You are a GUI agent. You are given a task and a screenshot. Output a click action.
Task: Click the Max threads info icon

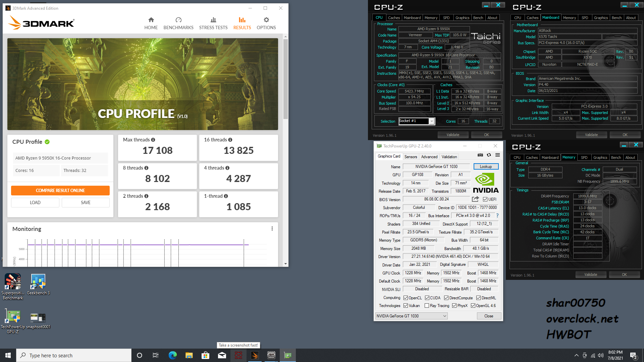153,140
